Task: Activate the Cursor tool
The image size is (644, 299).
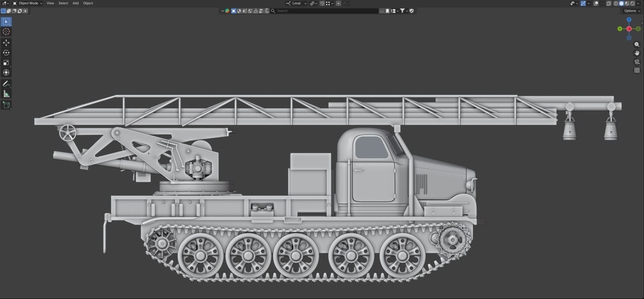Action: pos(6,32)
